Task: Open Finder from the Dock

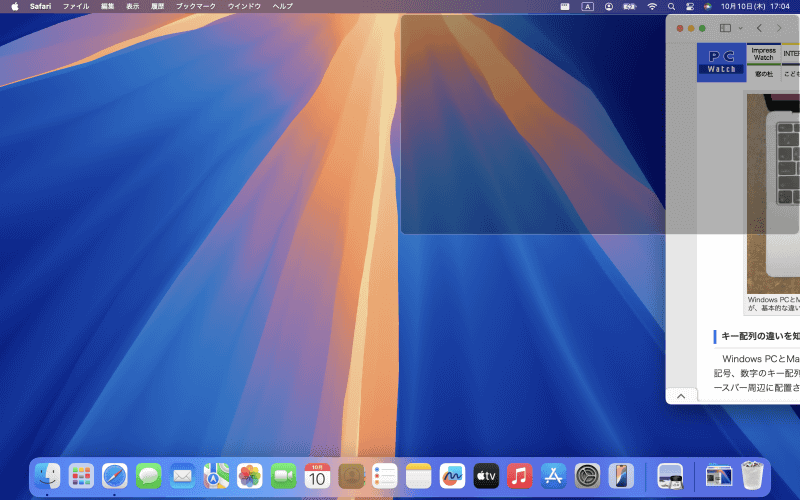Action: (47, 477)
